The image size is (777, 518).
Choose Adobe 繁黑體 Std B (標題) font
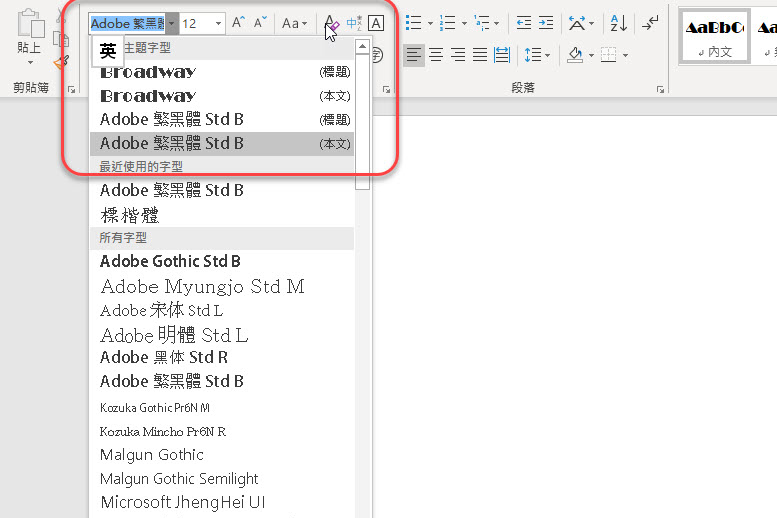click(x=222, y=119)
